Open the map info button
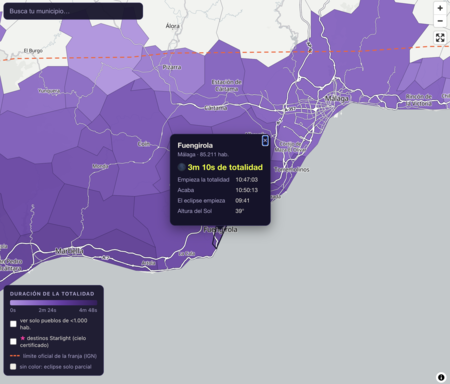450x384 pixels. click(x=441, y=377)
